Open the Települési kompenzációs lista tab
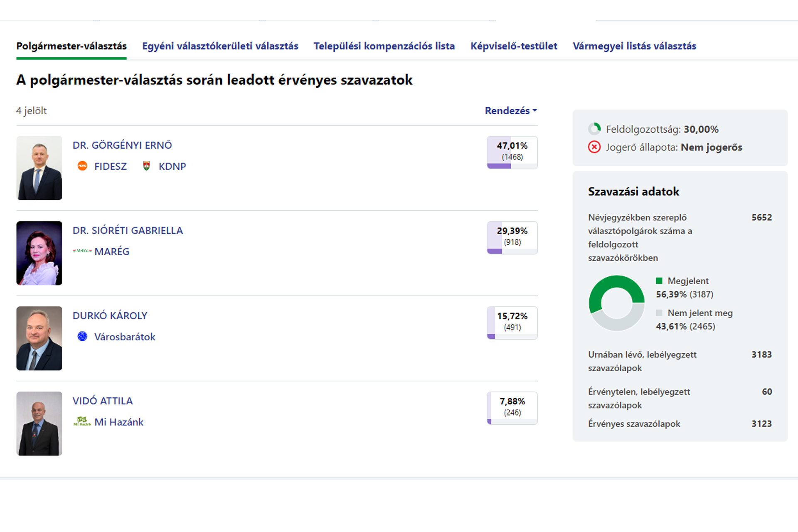The width and height of the screenshot is (798, 532). 384,46
